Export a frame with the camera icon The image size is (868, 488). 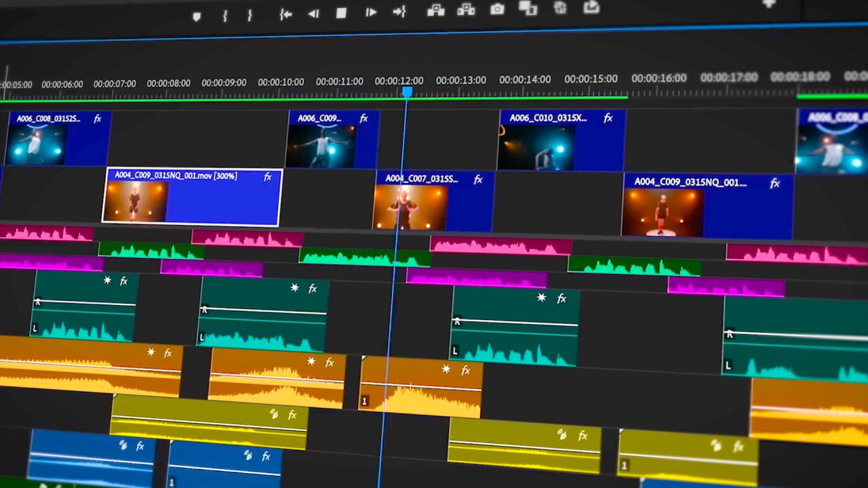coord(497,9)
